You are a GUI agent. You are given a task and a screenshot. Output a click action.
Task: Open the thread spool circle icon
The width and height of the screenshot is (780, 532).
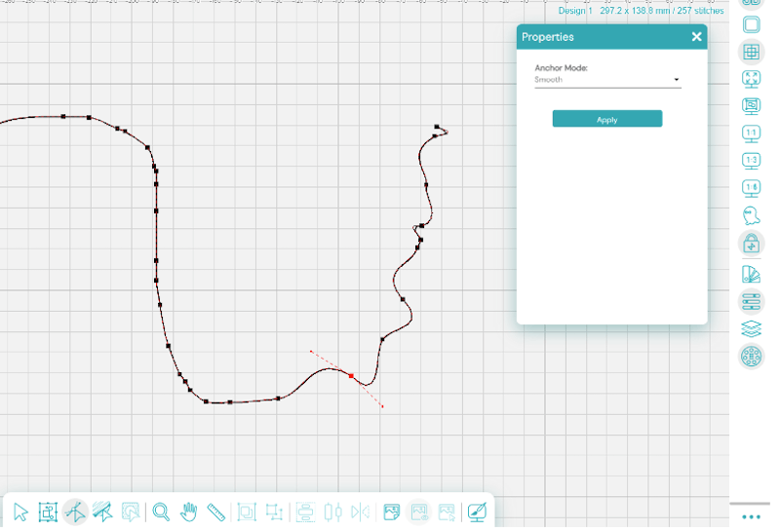[x=751, y=357]
